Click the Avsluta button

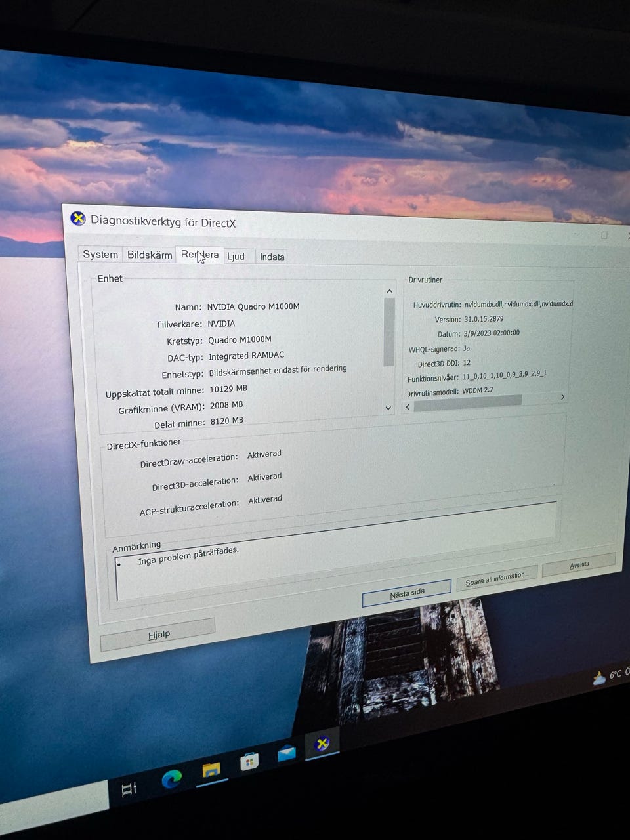pyautogui.click(x=579, y=564)
